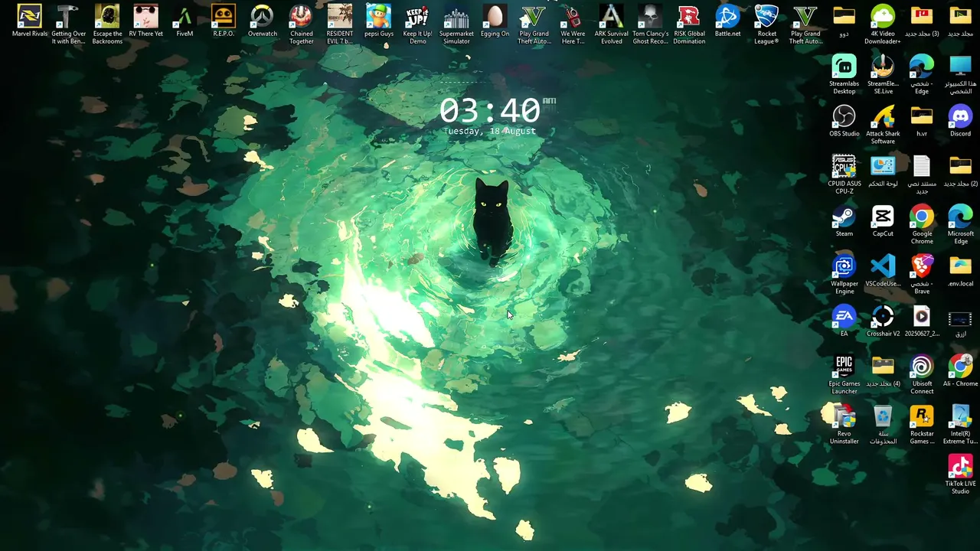Select the Ubisoft Connect icon
Image resolution: width=980 pixels, height=551 pixels.
[922, 374]
